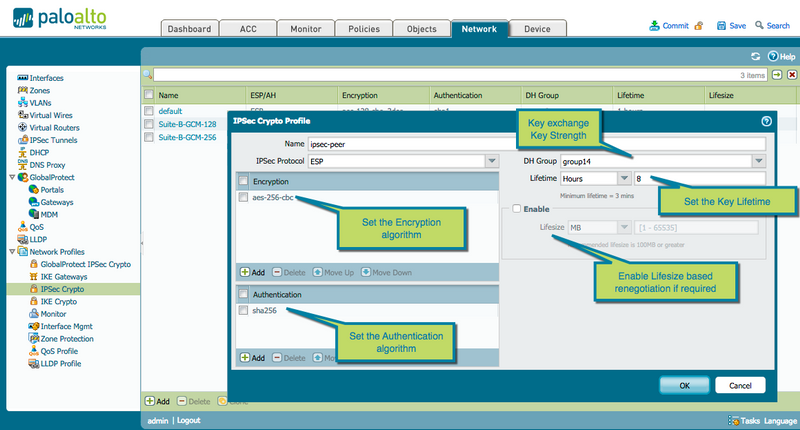Check the Encryption header checkbox

[x=243, y=181]
